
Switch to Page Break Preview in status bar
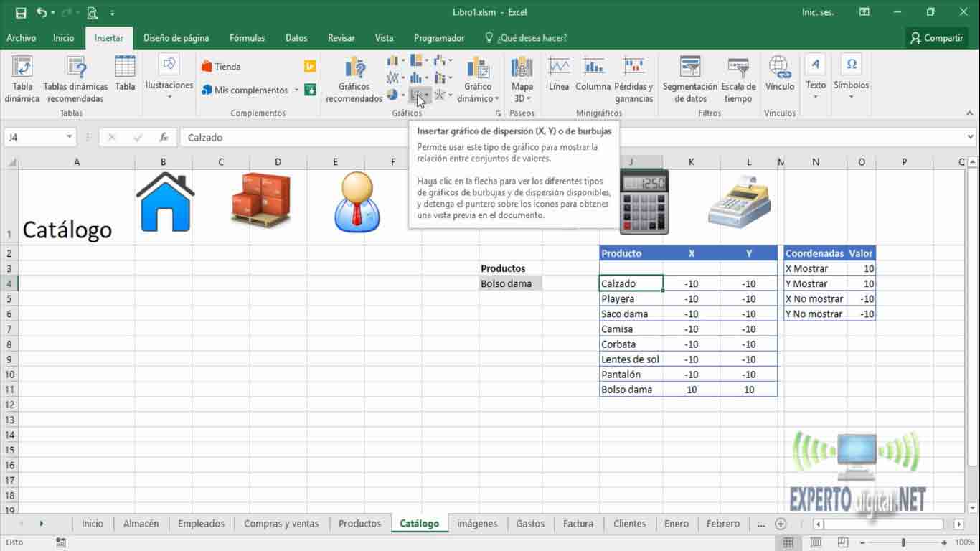coord(843,543)
